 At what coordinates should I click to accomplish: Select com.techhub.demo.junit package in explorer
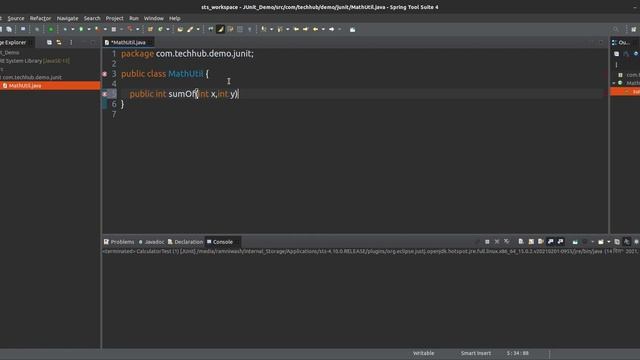pyautogui.click(x=31, y=77)
